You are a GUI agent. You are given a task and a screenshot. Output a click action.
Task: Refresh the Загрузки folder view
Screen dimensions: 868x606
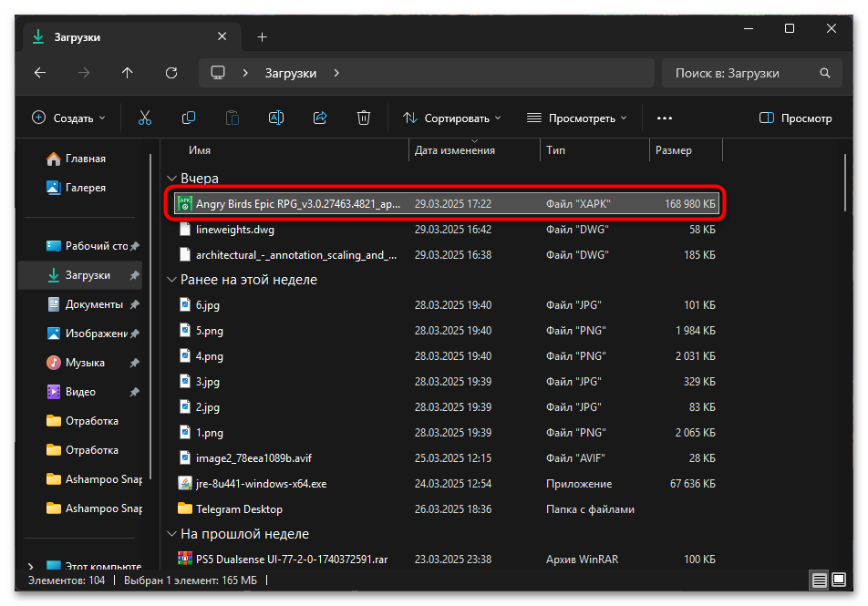point(171,73)
